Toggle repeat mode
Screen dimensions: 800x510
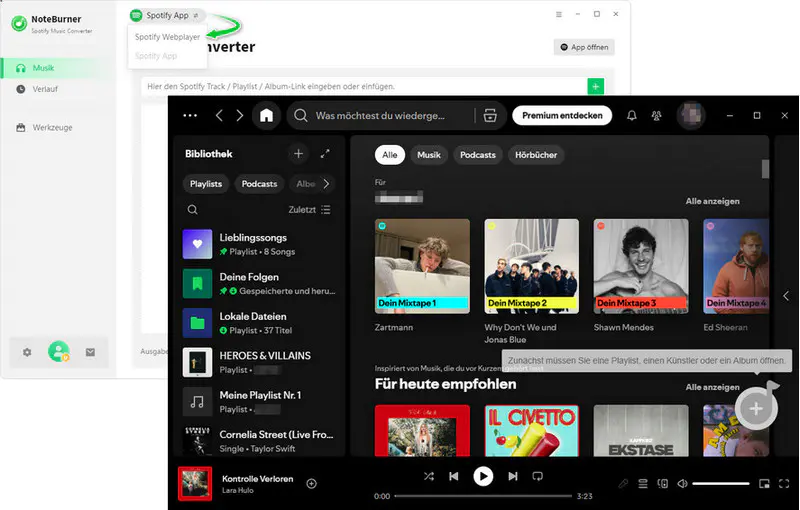click(x=537, y=476)
